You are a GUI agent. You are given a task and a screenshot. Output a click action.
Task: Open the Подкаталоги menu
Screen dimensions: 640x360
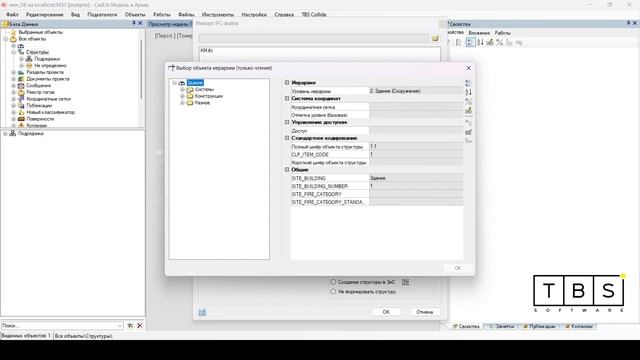(102, 14)
